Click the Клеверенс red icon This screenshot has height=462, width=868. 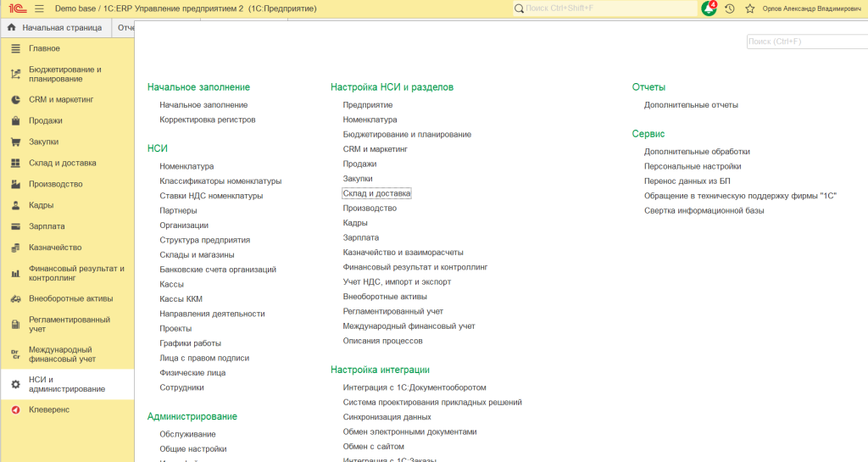[15, 410]
